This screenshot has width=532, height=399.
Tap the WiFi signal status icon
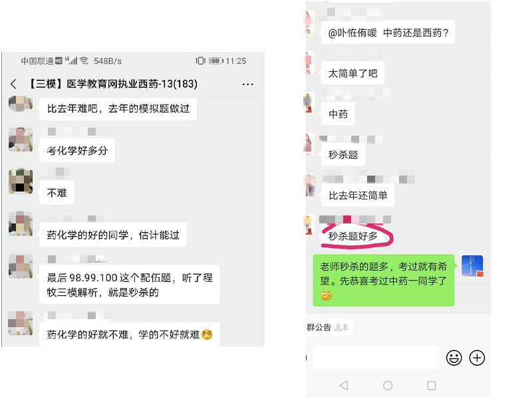pyautogui.click(x=84, y=61)
